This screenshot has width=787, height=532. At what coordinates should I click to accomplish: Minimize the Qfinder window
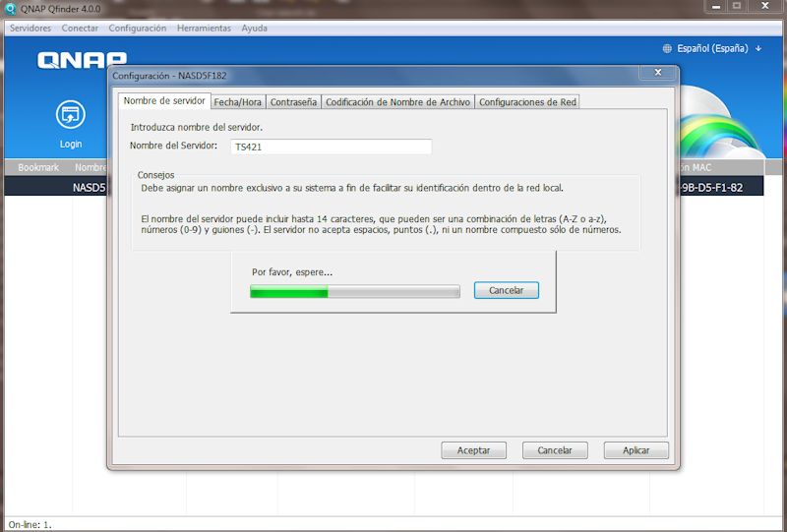[716, 7]
